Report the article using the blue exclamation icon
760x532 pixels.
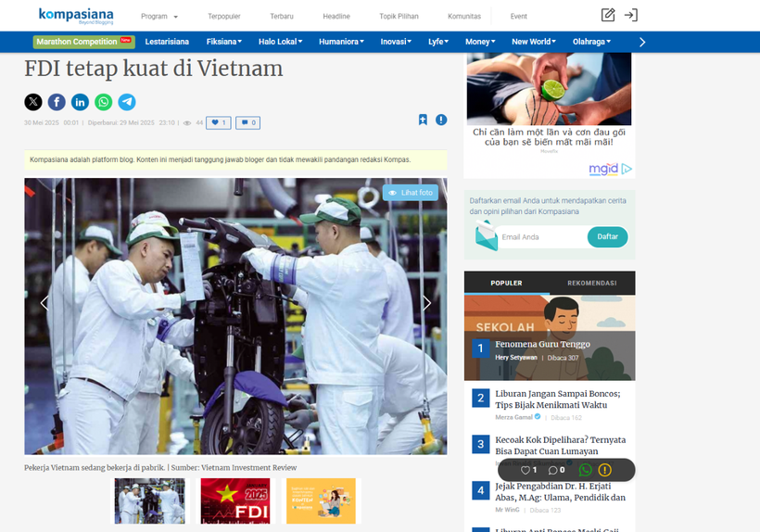441,120
